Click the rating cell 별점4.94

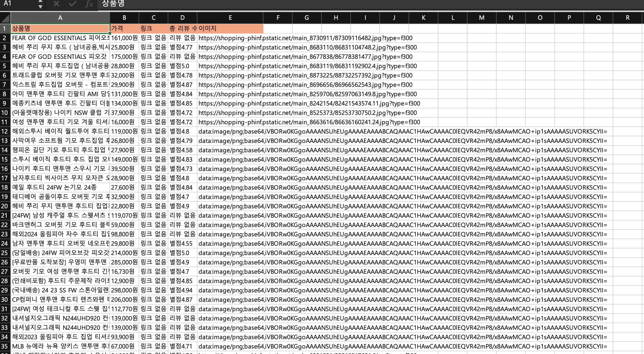[183, 290]
